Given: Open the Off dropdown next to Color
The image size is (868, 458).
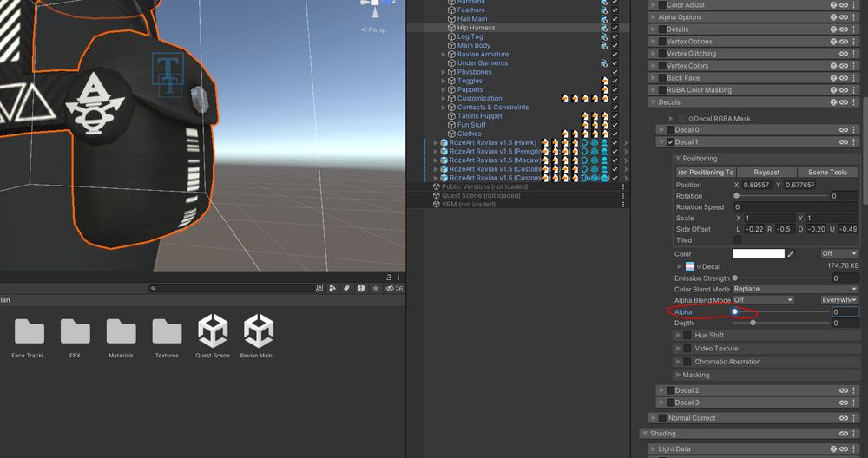Looking at the screenshot, I should click(x=839, y=253).
